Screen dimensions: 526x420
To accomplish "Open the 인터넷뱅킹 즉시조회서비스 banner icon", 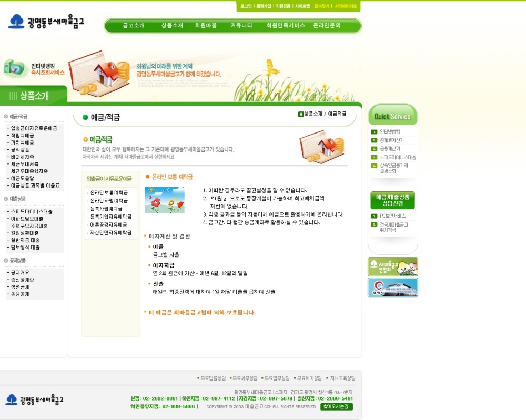I will [x=14, y=68].
